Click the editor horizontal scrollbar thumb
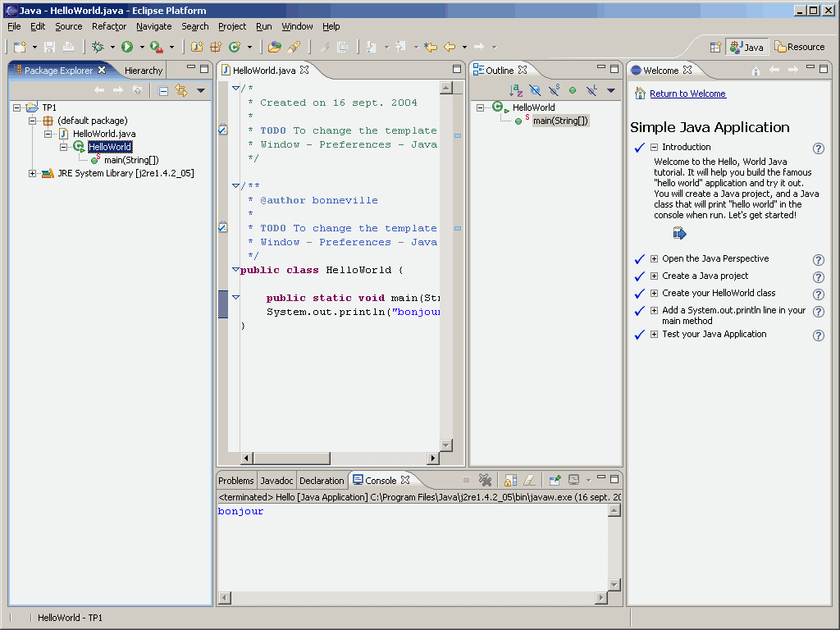 (291, 458)
